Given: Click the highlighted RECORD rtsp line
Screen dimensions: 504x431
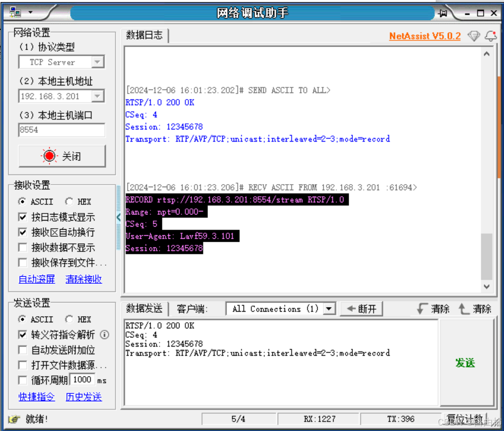Looking at the screenshot, I should [237, 200].
